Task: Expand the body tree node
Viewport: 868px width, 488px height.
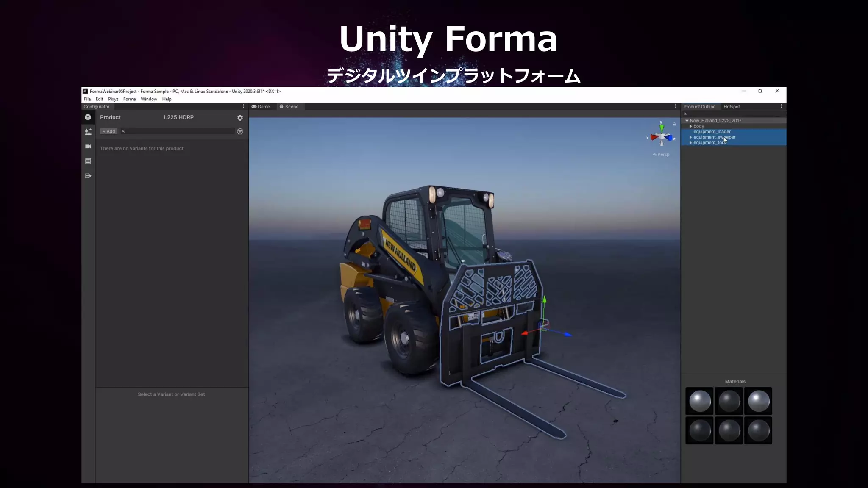Action: (x=690, y=126)
